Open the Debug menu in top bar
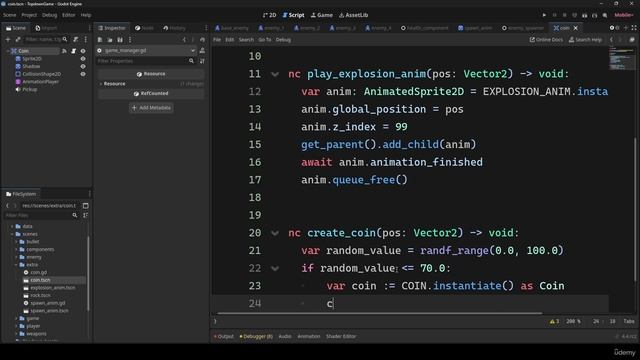The height and width of the screenshot is (360, 640). point(49,15)
